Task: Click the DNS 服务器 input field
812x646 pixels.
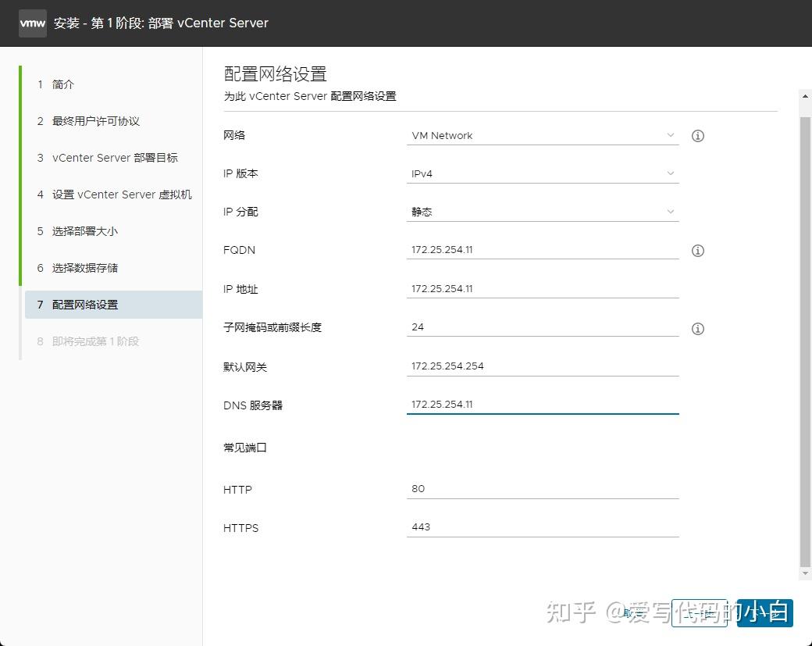Action: click(x=542, y=405)
